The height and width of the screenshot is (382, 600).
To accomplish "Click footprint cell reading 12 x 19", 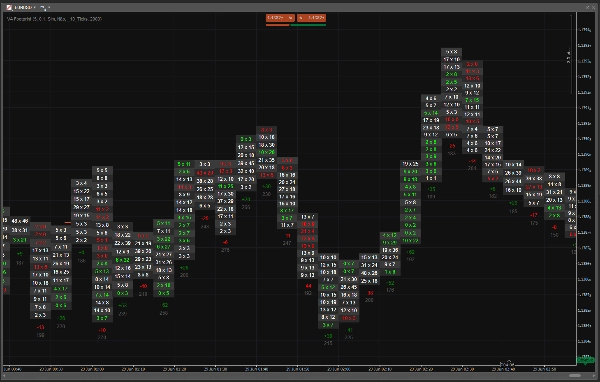I will 472,86.
